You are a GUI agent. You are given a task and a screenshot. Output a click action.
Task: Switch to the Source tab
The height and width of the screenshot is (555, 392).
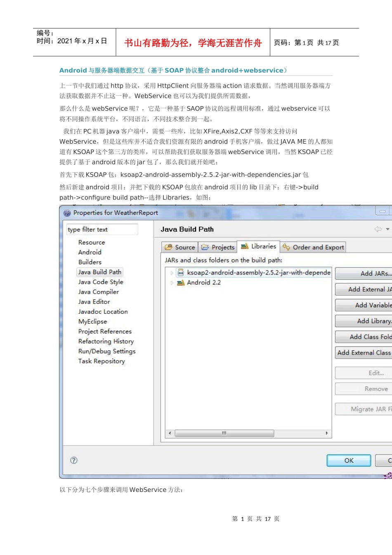tap(179, 247)
